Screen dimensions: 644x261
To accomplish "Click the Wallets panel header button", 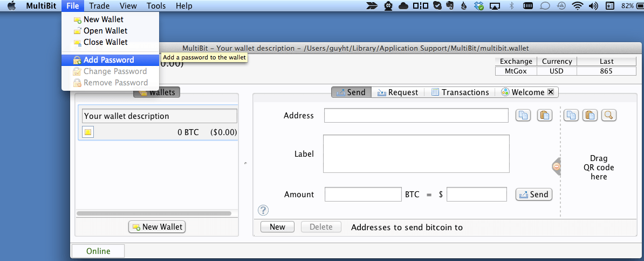I will tap(157, 92).
